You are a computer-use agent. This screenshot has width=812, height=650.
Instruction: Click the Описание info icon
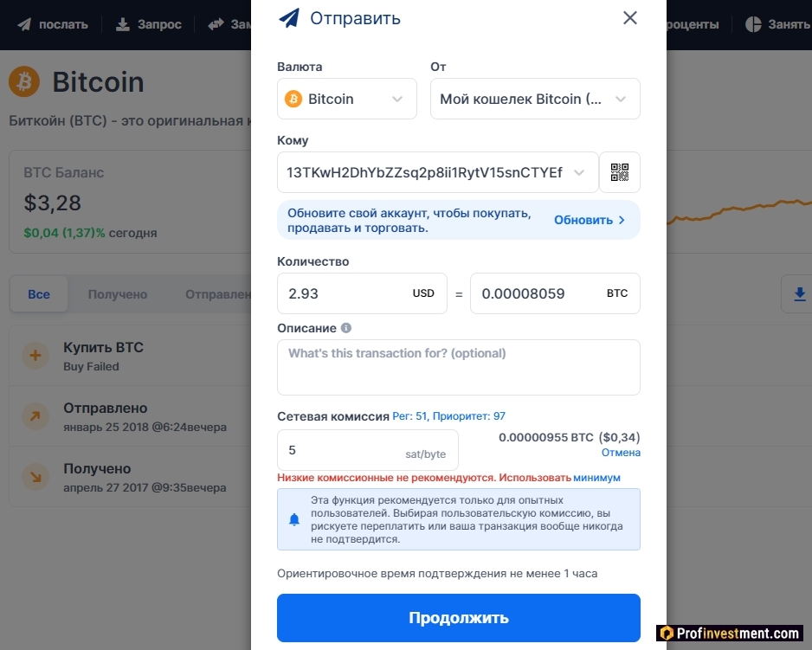coord(346,328)
